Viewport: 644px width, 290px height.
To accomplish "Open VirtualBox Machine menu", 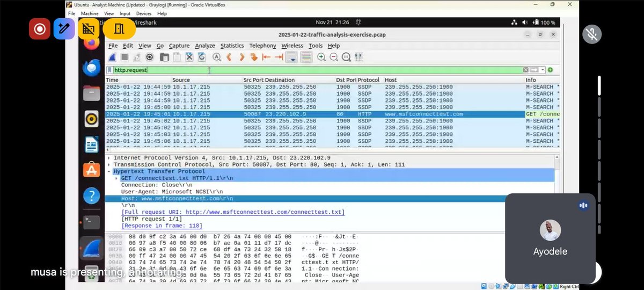I will click(90, 13).
